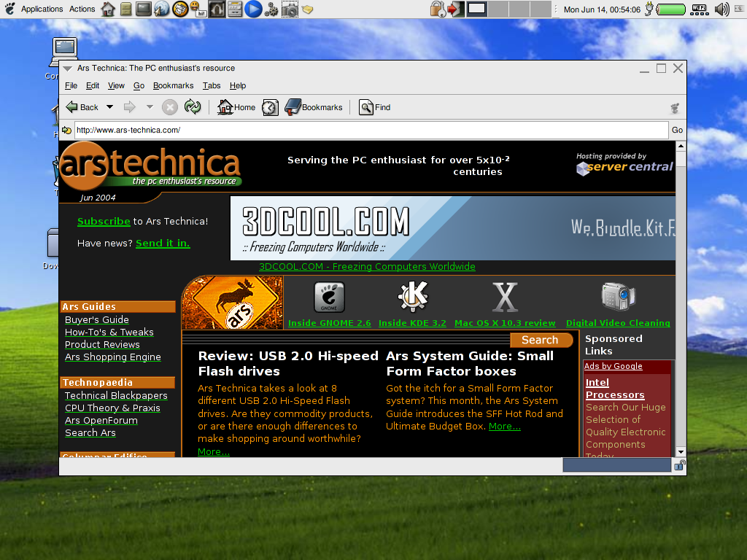This screenshot has width=747, height=560.
Task: Open the Bookmarks menu in menu bar
Action: pyautogui.click(x=173, y=86)
